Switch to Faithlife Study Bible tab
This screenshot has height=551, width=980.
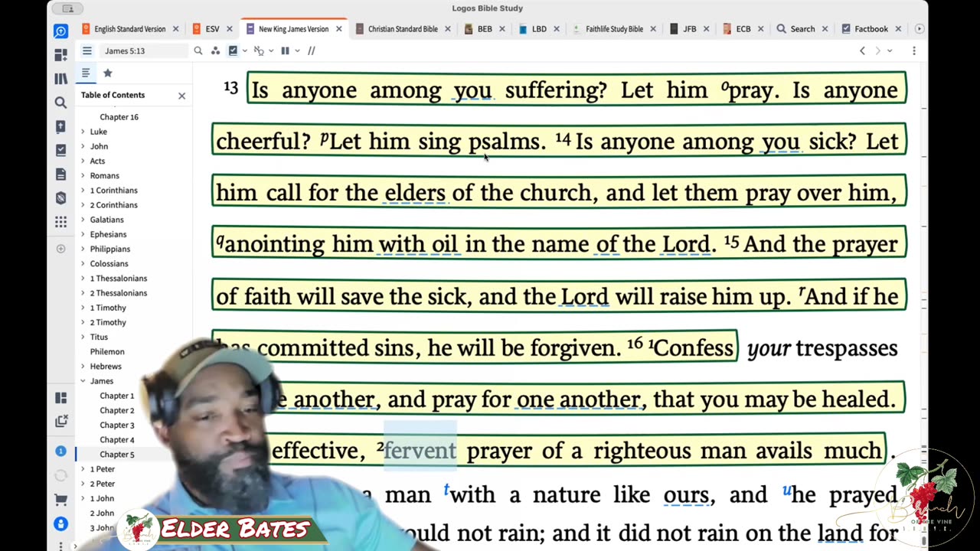point(614,29)
